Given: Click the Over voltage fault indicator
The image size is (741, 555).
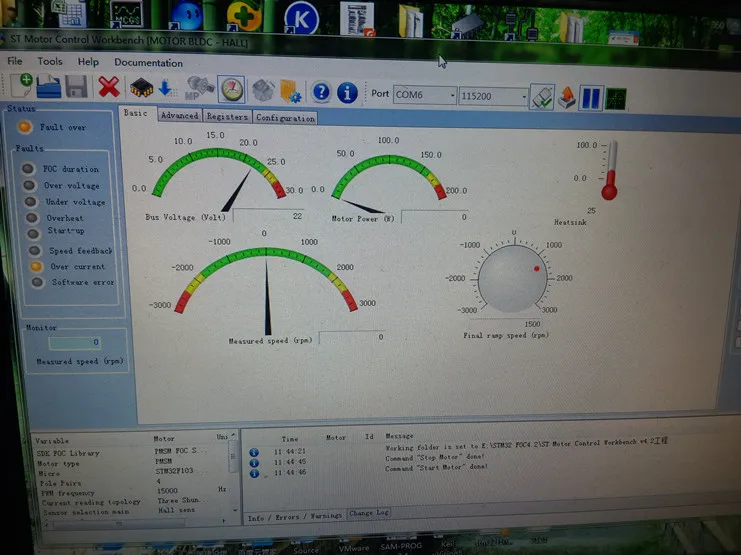Looking at the screenshot, I should point(29,185).
